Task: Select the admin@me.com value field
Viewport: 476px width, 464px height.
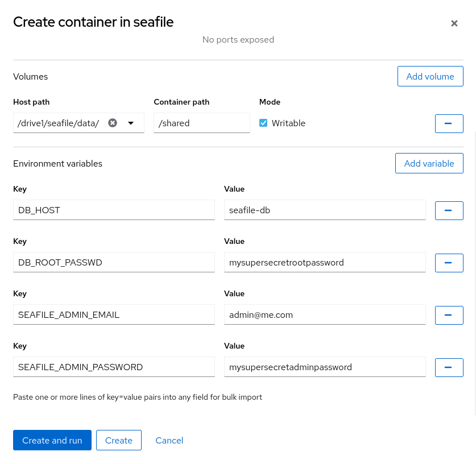Action: click(325, 315)
